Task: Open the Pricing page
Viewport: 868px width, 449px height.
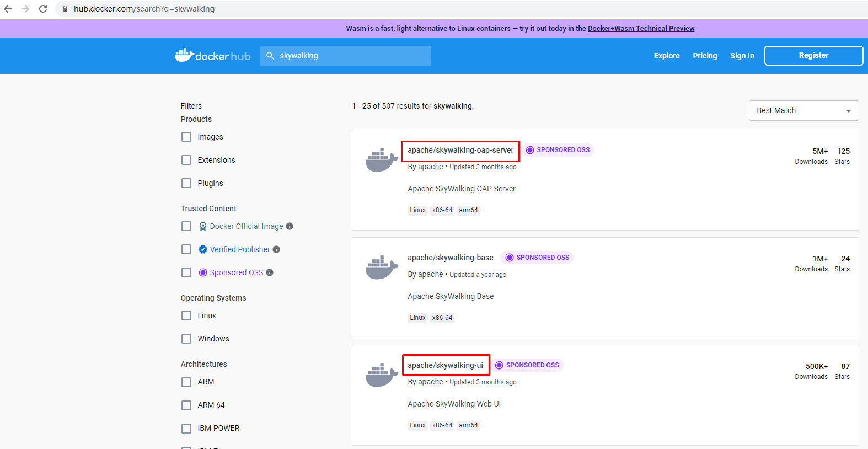Action: [705, 56]
